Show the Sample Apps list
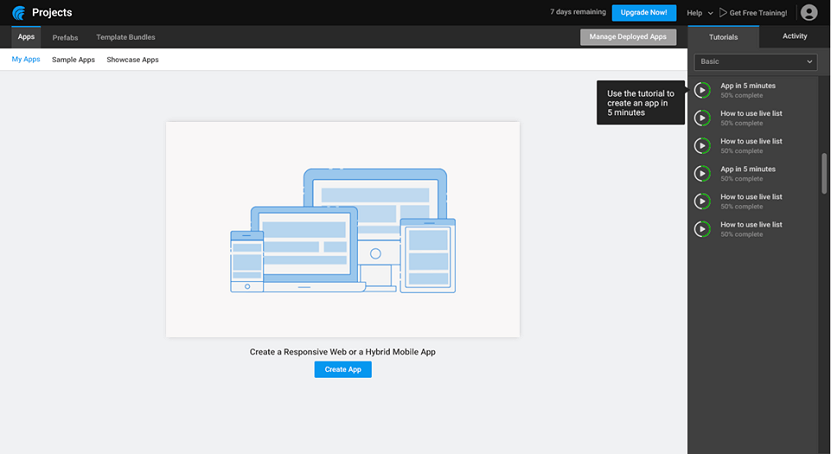Image resolution: width=831 pixels, height=454 pixels. 73,60
